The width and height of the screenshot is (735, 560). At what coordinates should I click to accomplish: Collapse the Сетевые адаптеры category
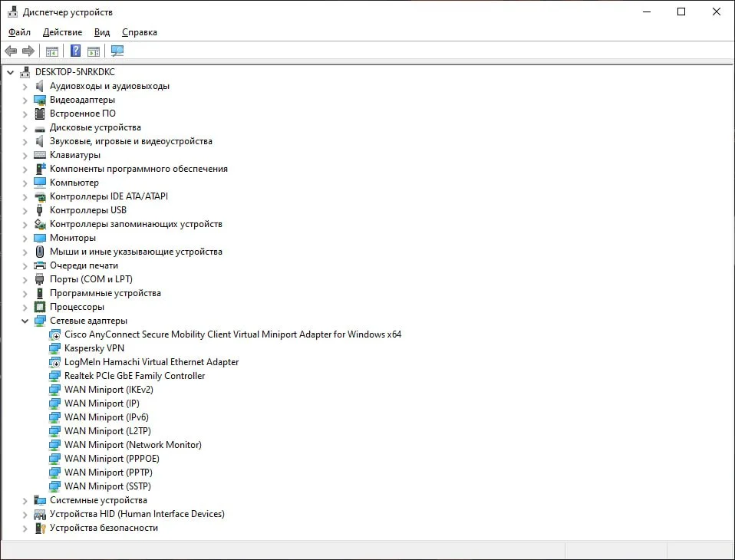coord(25,321)
